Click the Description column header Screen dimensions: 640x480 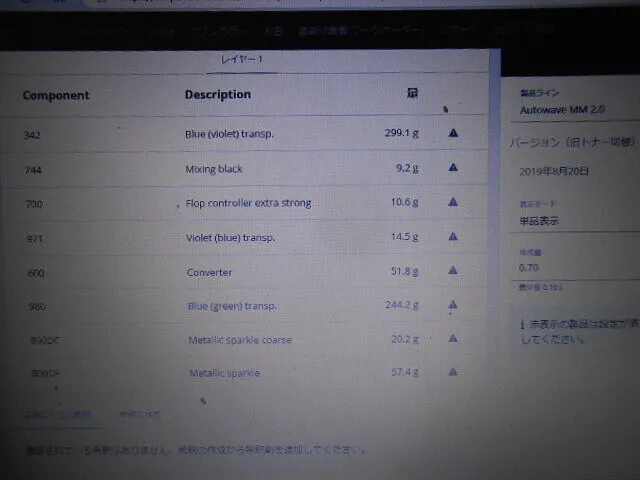click(217, 95)
